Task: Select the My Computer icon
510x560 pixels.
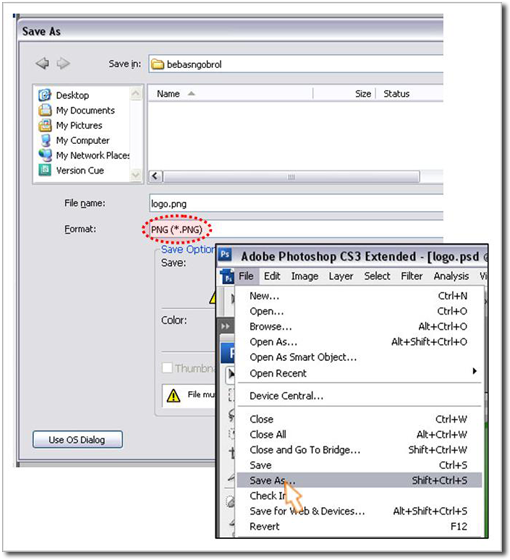Action: [x=45, y=140]
